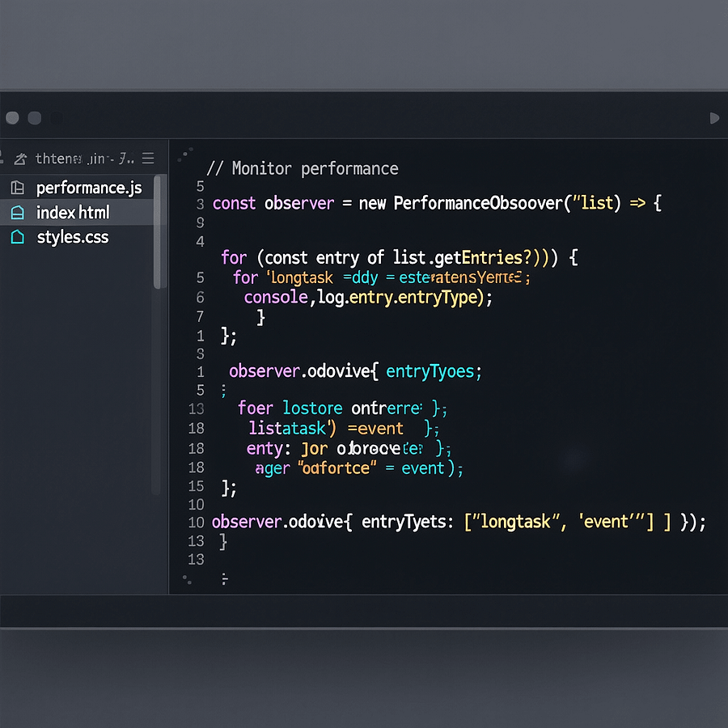This screenshot has width=728, height=728.
Task: Click the file icon next to index html
Action: [18, 213]
